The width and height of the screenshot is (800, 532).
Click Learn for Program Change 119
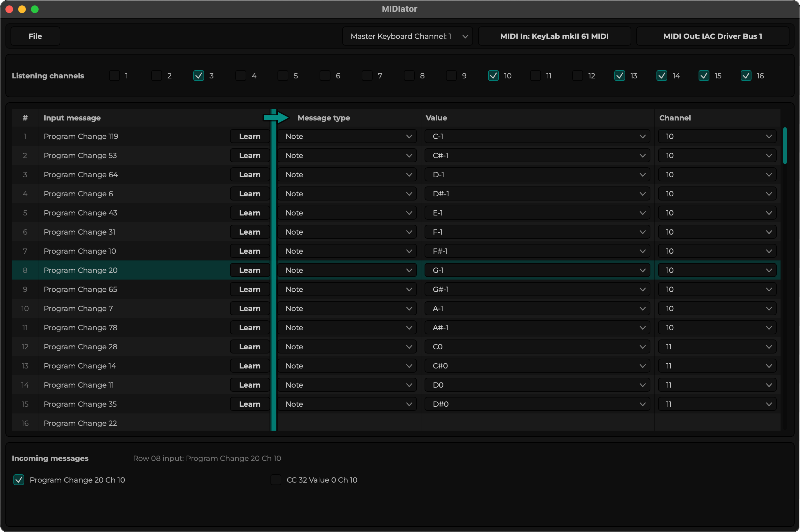click(250, 136)
